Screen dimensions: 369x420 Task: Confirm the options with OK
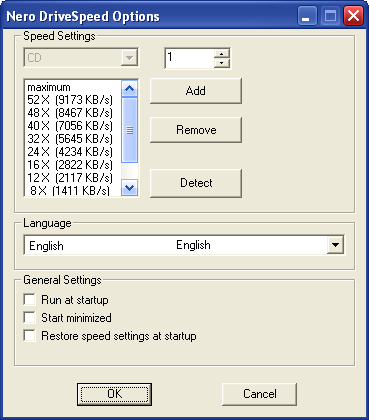(x=114, y=394)
